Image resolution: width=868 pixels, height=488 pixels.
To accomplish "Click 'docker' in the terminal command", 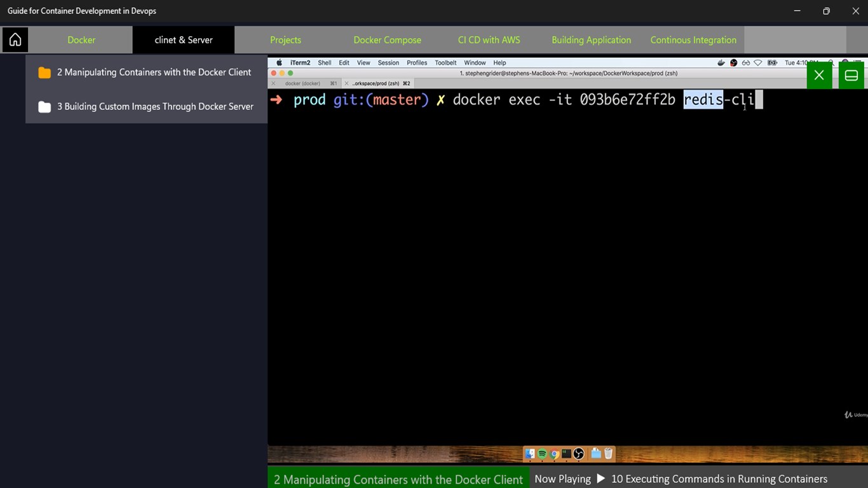I will point(477,100).
